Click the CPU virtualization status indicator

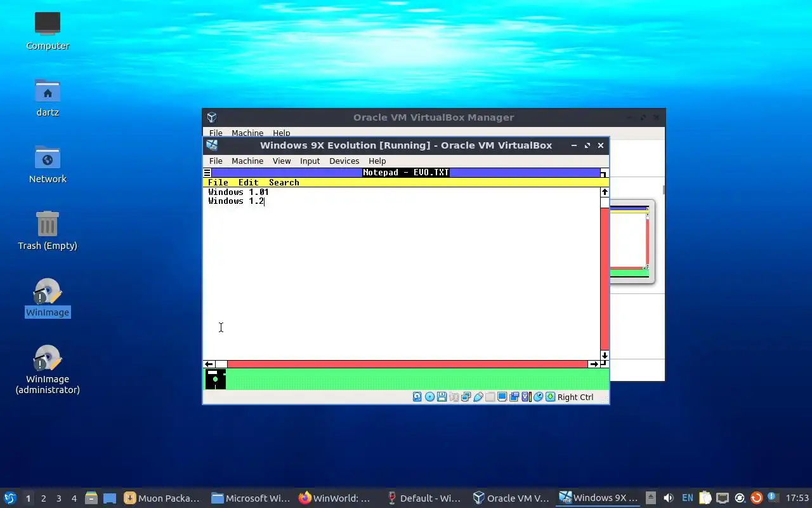(526, 397)
